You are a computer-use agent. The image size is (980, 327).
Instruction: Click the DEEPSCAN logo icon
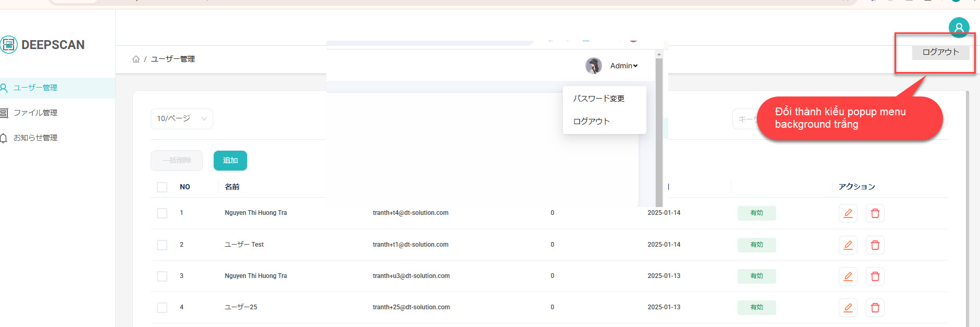[x=9, y=45]
